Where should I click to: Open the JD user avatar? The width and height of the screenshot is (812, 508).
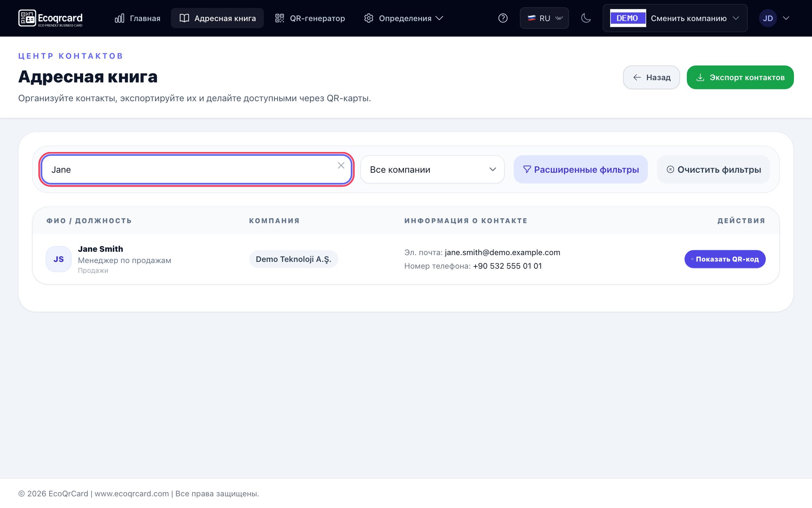click(768, 18)
